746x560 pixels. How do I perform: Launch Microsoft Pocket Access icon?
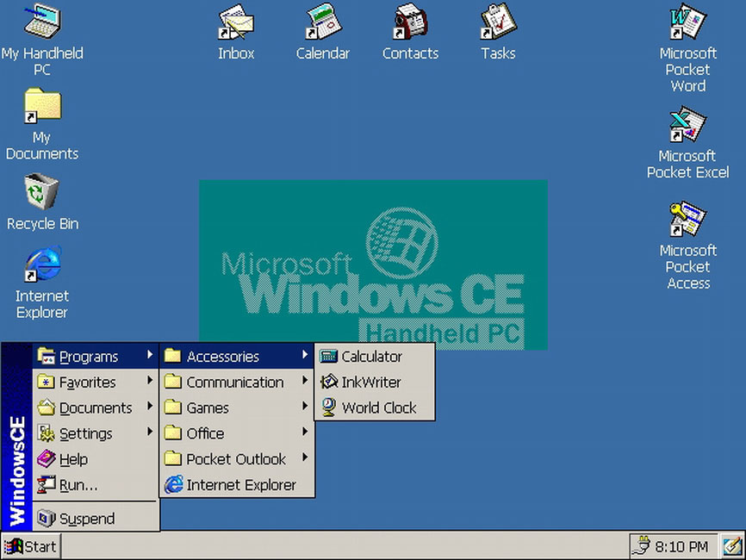pyautogui.click(x=687, y=221)
